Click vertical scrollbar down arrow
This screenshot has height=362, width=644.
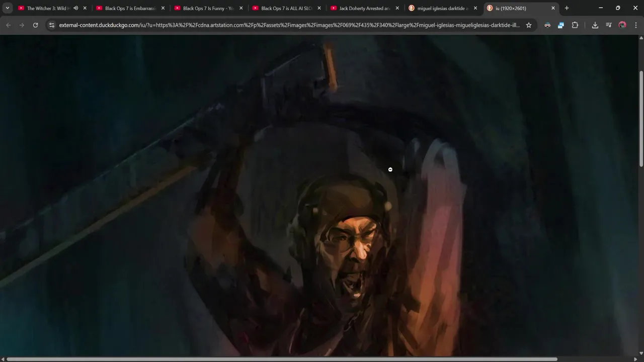[641, 352]
